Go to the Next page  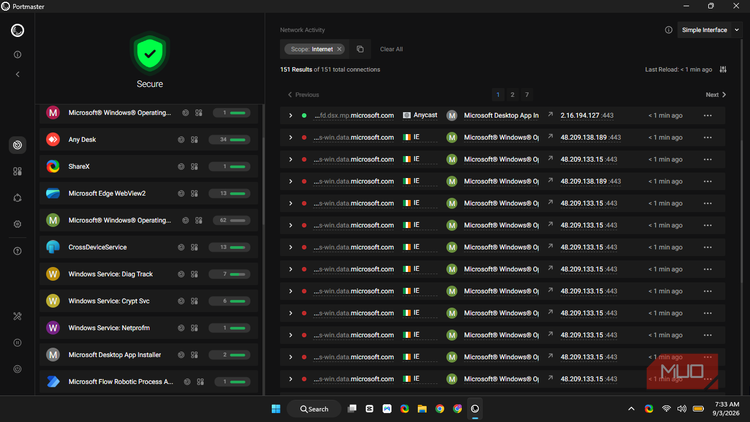(716, 95)
